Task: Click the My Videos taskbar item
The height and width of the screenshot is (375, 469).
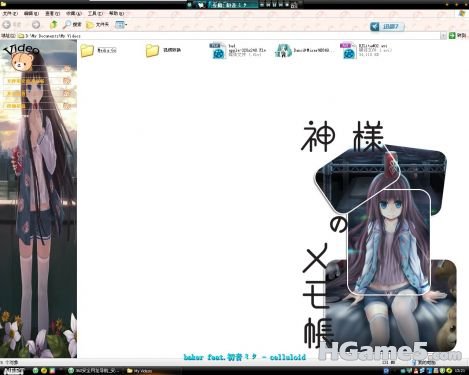Action: click(140, 371)
